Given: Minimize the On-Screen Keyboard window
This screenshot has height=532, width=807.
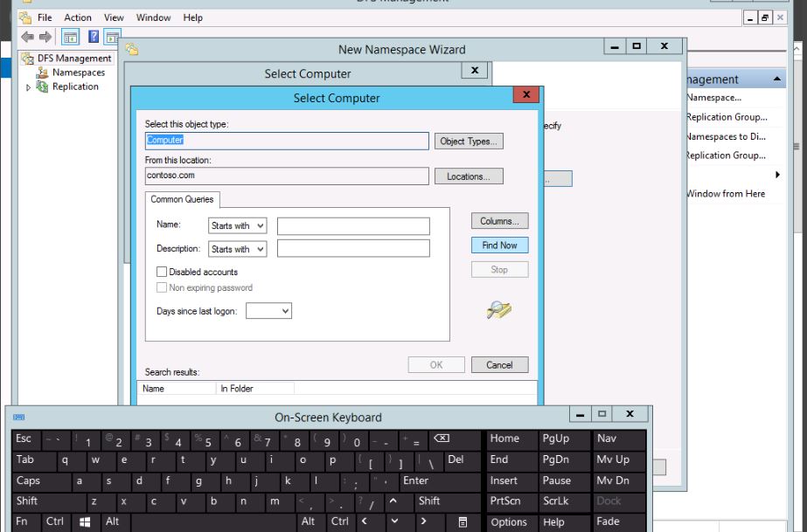Looking at the screenshot, I should 580,414.
